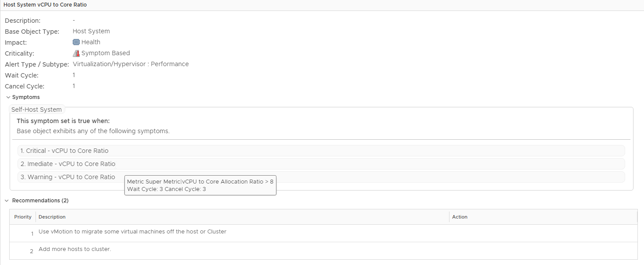
Task: Collapse the Symptoms section chevron
Action: [x=8, y=97]
